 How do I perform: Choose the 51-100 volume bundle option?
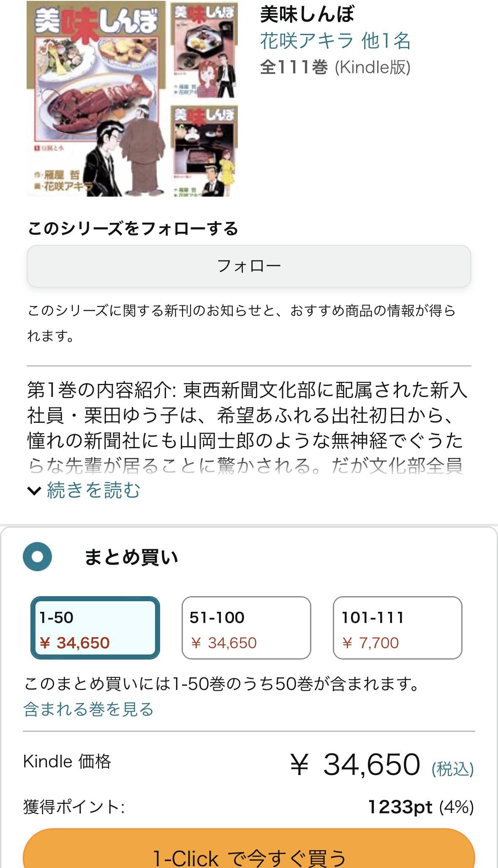point(246,628)
